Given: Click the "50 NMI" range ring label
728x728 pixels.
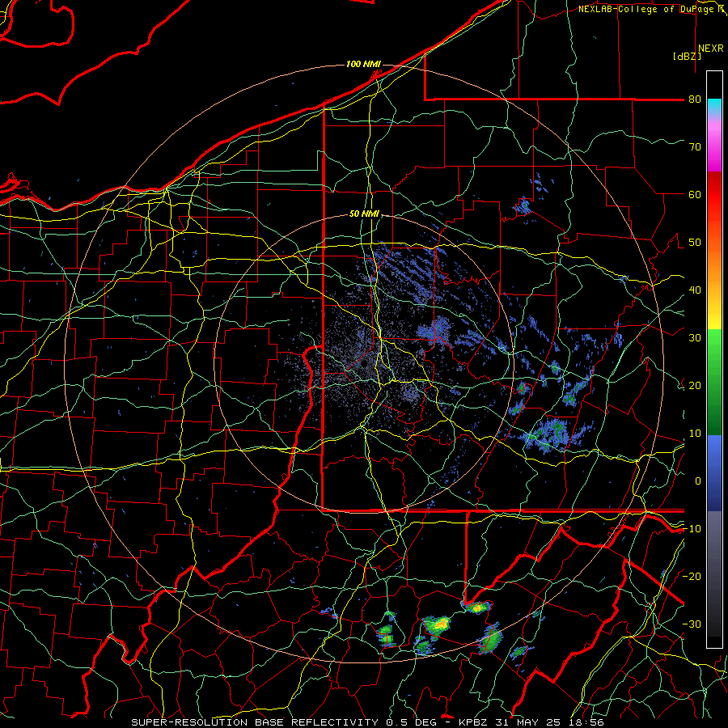Looking at the screenshot, I should click(x=364, y=214).
